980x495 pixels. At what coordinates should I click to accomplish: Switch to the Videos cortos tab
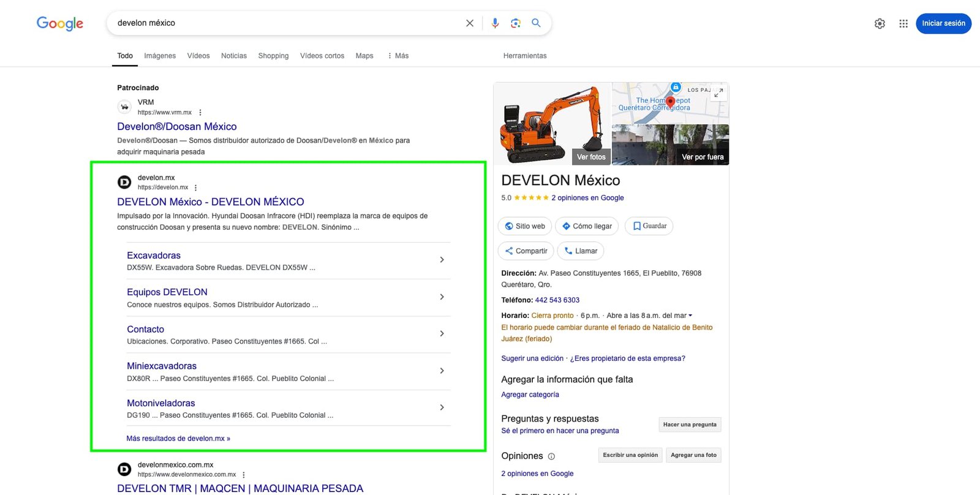pyautogui.click(x=322, y=56)
